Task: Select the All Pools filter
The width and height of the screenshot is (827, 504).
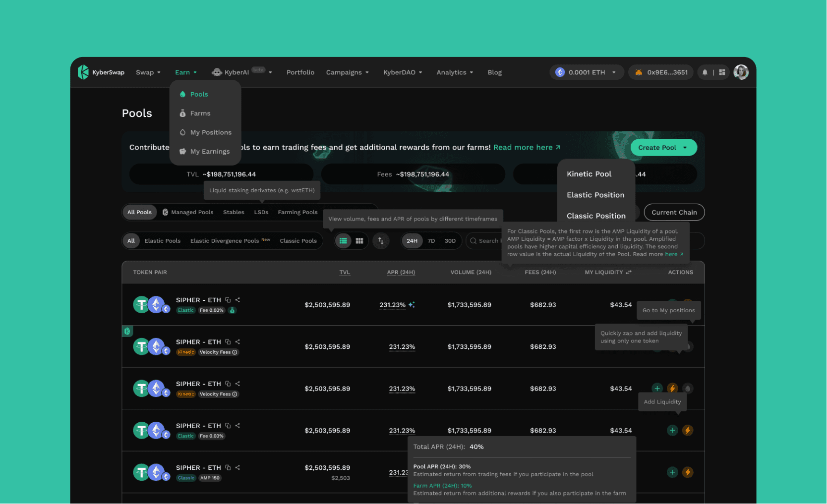Action: 139,212
